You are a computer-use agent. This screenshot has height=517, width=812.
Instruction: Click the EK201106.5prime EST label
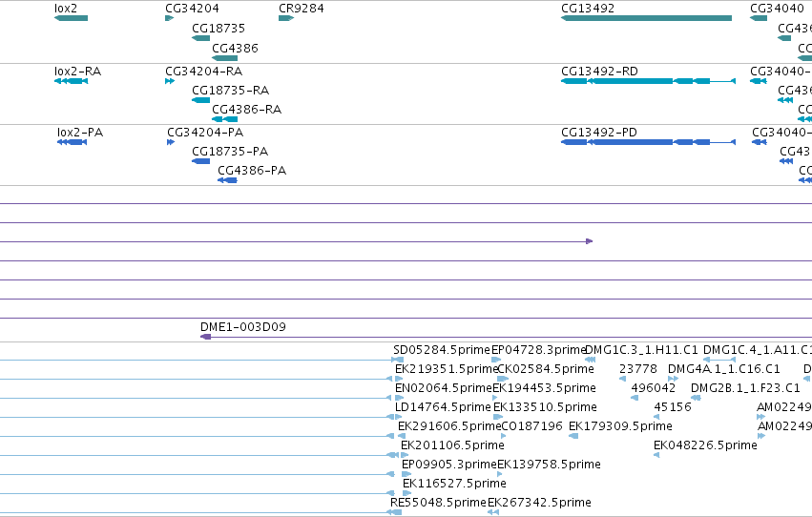click(x=452, y=446)
